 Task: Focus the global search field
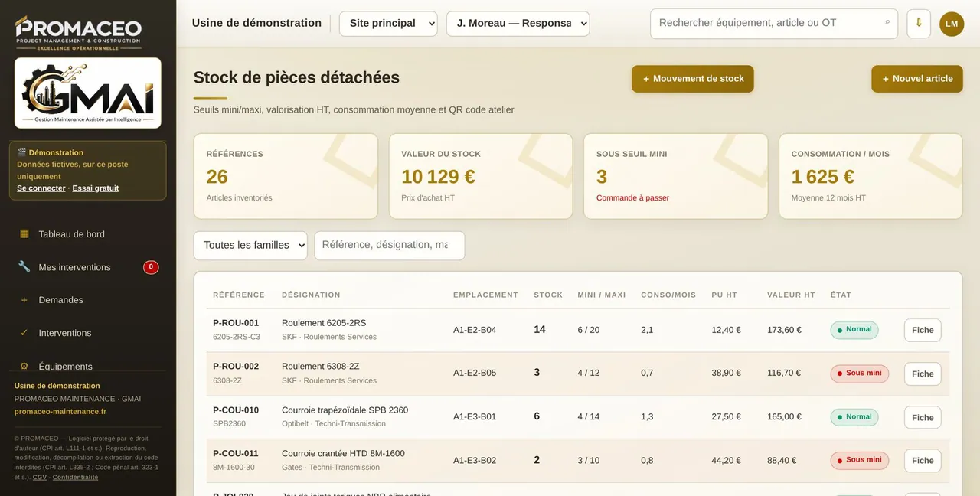tap(774, 24)
